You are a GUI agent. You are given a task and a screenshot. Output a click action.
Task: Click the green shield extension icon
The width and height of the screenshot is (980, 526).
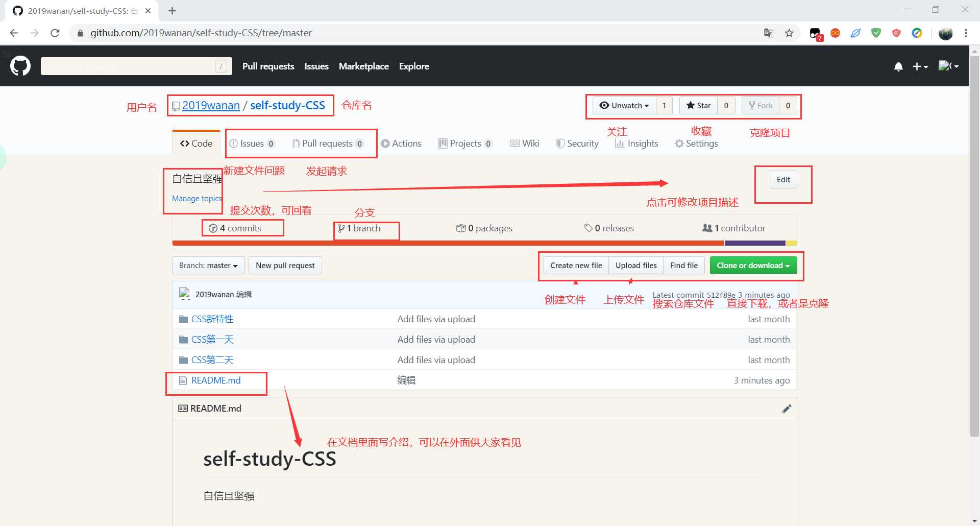876,33
